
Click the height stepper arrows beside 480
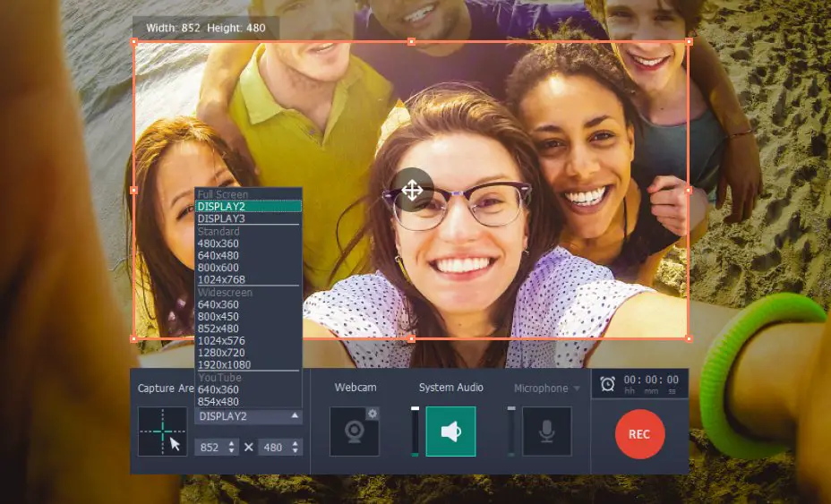click(x=296, y=448)
